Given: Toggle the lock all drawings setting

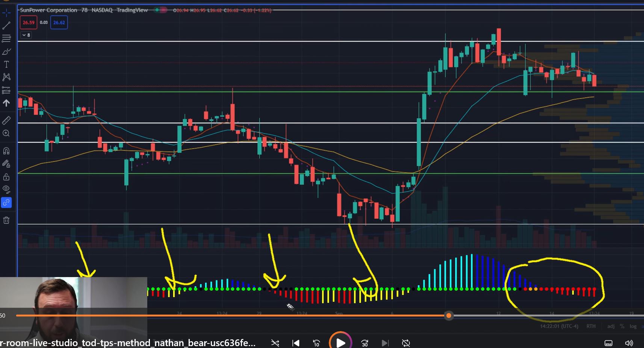Looking at the screenshot, I should (6, 176).
